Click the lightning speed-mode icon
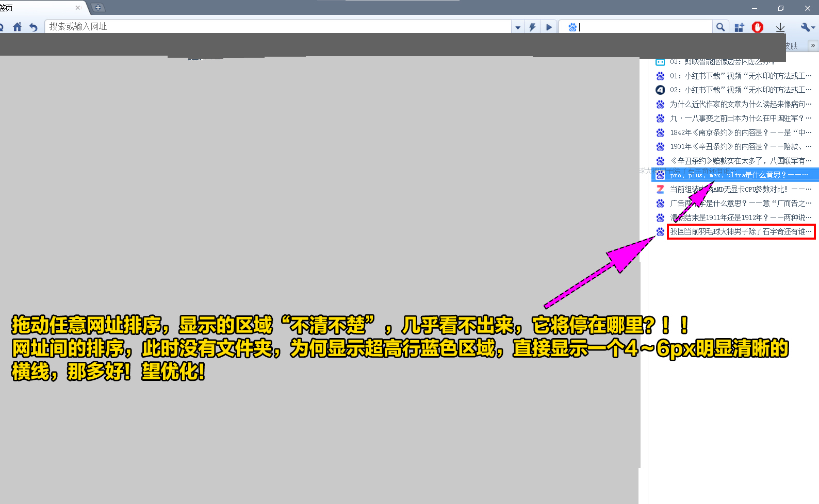Image resolution: width=819 pixels, height=504 pixels. pos(532,27)
